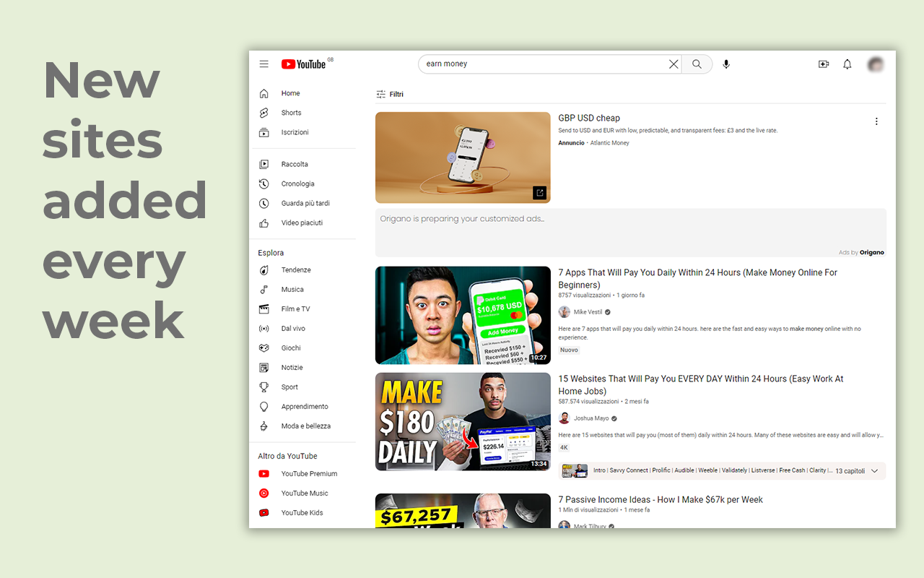Open the Joshua Mayo channel
Image resolution: width=924 pixels, height=578 pixels.
(591, 418)
